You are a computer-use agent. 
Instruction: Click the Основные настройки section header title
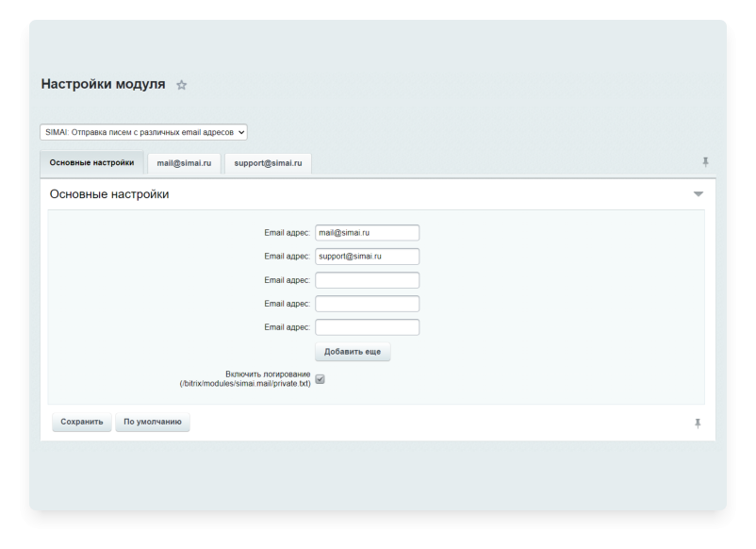[x=109, y=194]
